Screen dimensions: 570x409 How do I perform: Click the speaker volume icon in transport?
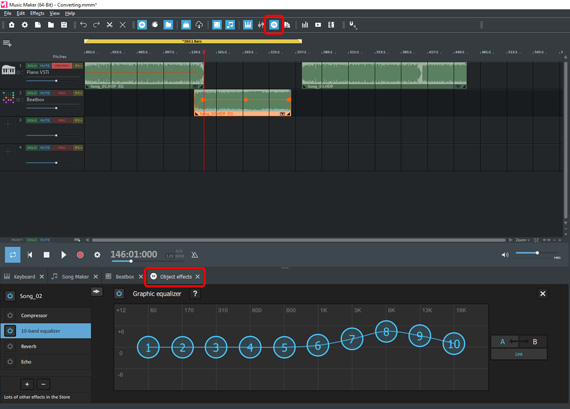coord(505,255)
